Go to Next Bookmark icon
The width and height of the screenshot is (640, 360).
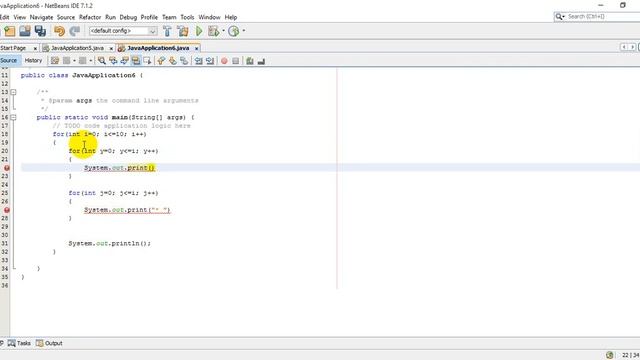(x=173, y=61)
